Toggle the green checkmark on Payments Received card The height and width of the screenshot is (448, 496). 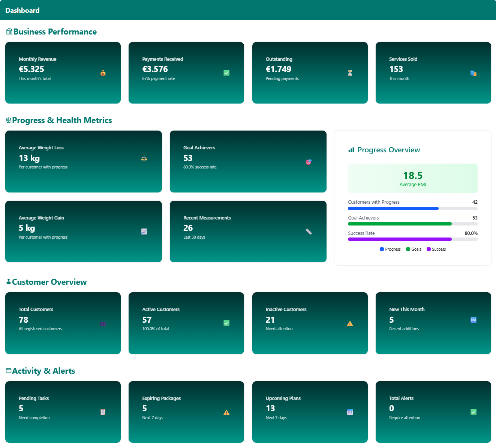tap(226, 73)
